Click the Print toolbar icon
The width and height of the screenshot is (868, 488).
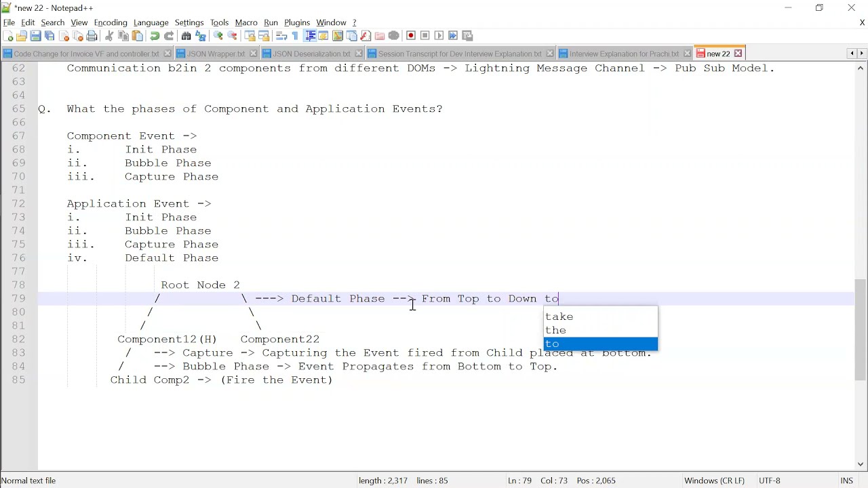coord(93,36)
